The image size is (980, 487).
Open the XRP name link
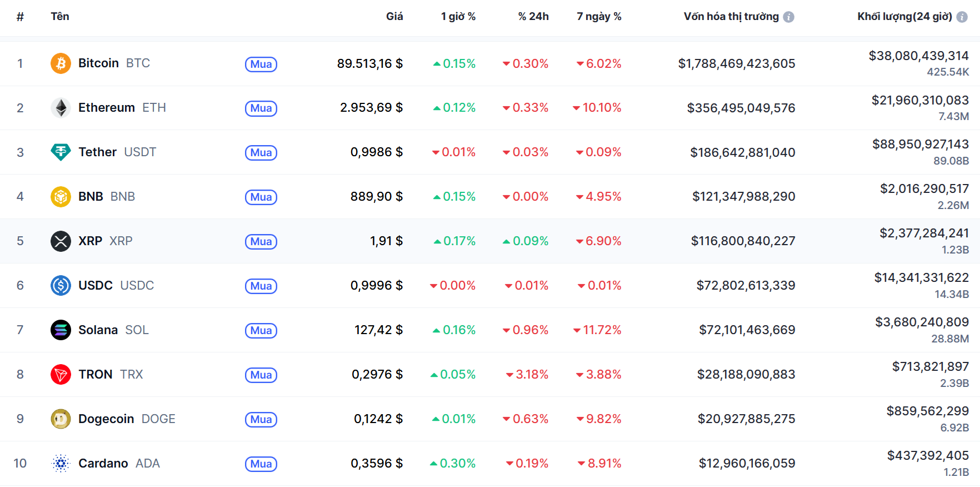coord(106,241)
